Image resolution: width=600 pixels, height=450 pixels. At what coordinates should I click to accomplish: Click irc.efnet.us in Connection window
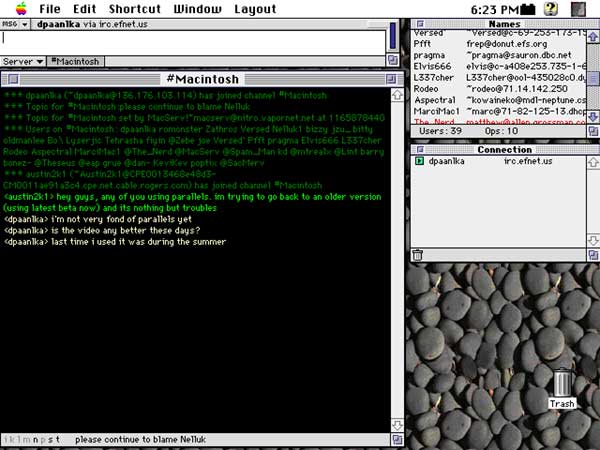click(x=528, y=161)
